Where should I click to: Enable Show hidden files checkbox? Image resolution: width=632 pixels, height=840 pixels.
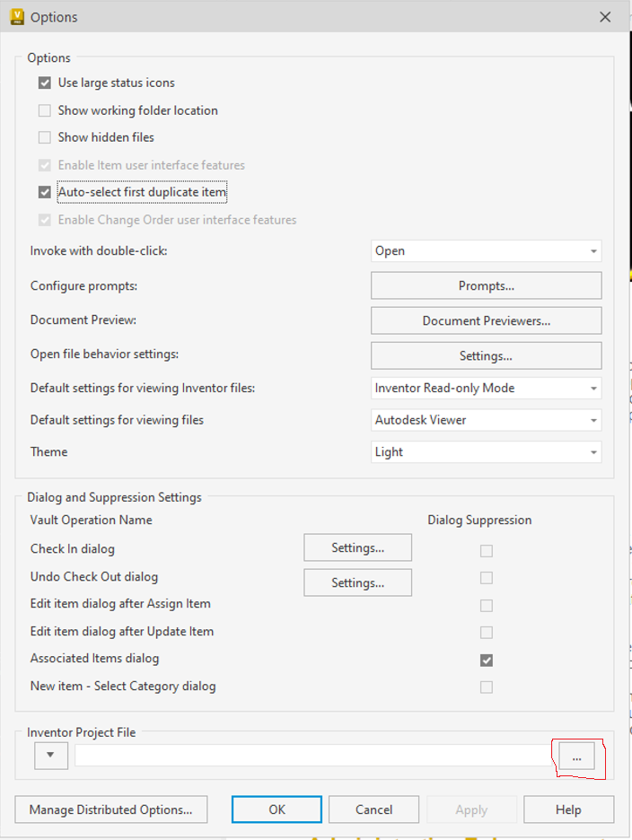[45, 138]
